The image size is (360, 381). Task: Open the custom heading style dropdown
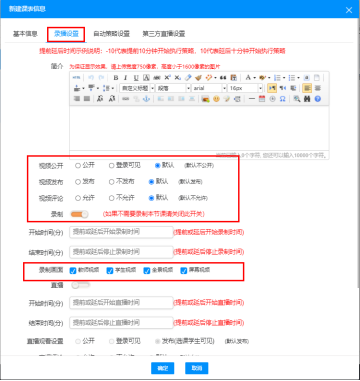(137, 88)
